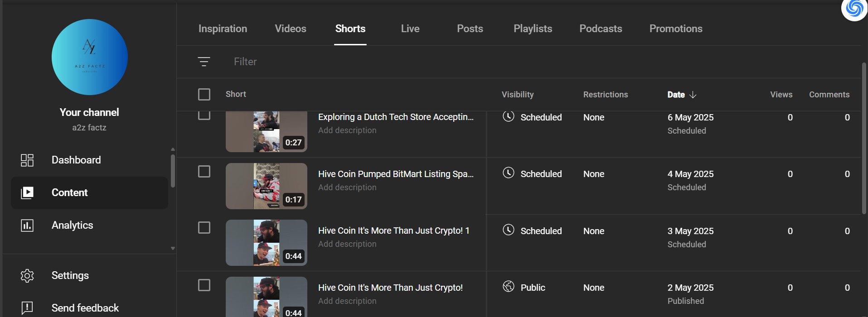
Task: Switch to the Inspiration tab
Action: point(223,29)
